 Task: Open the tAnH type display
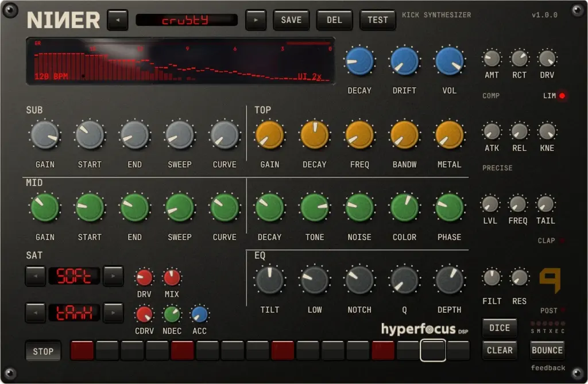pos(74,313)
